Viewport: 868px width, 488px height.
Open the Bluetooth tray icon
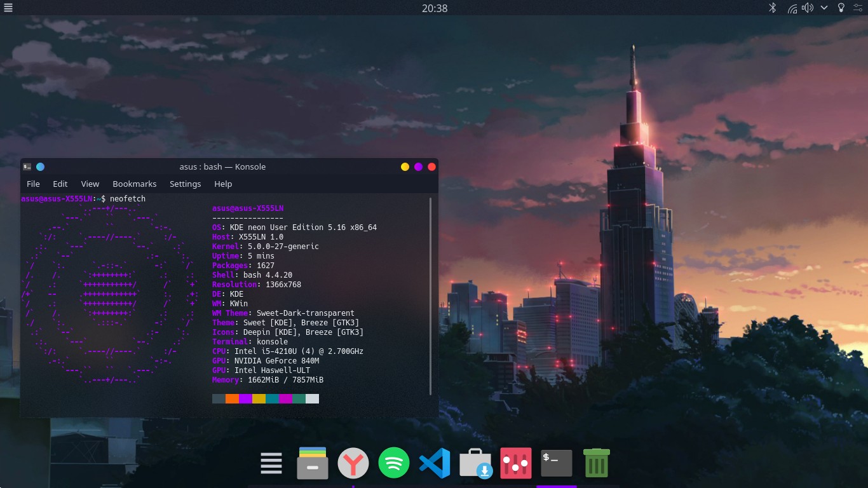pos(773,8)
